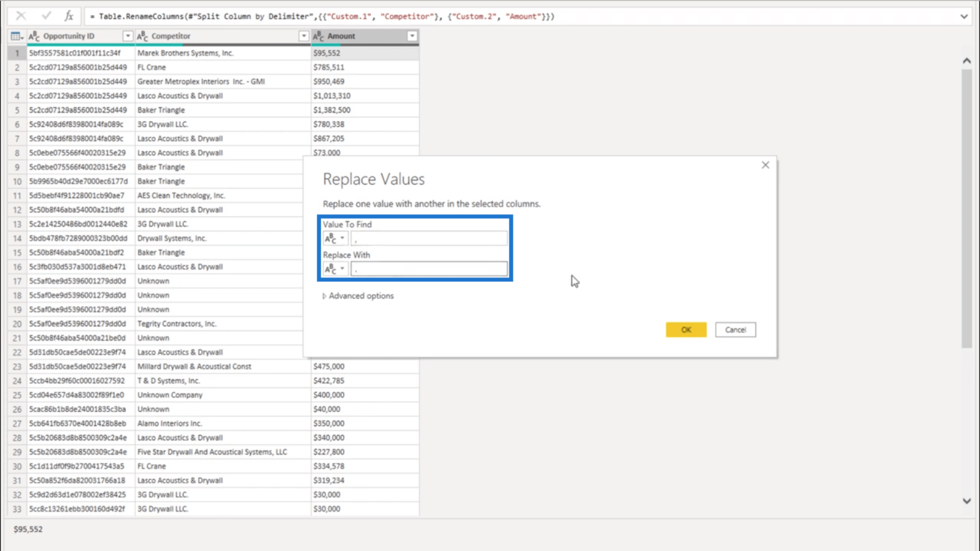Select the 5cd04e657d4a83002f89f1e0 ID cell
This screenshot has height=551, width=980.
tap(80, 395)
